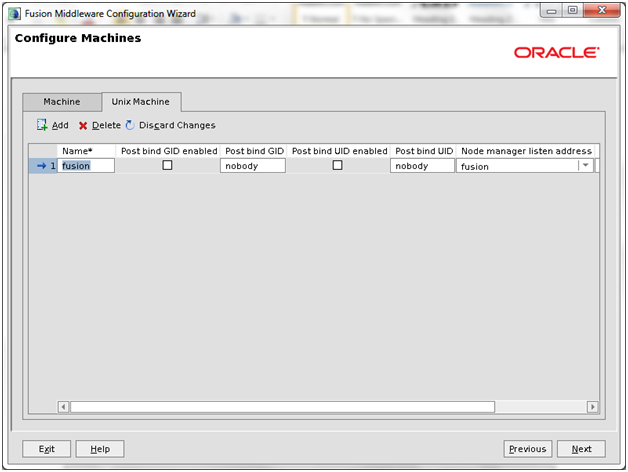Click the Name* column header

pyautogui.click(x=86, y=151)
